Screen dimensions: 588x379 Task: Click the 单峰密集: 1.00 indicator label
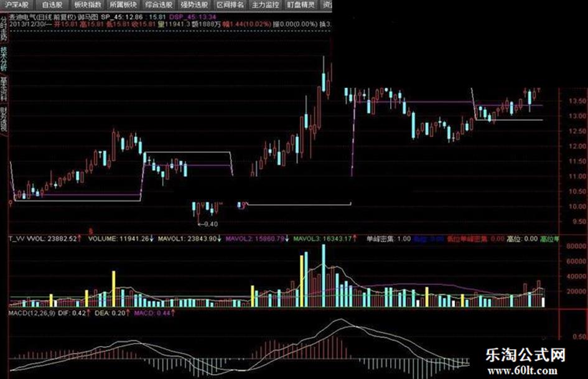coord(388,238)
